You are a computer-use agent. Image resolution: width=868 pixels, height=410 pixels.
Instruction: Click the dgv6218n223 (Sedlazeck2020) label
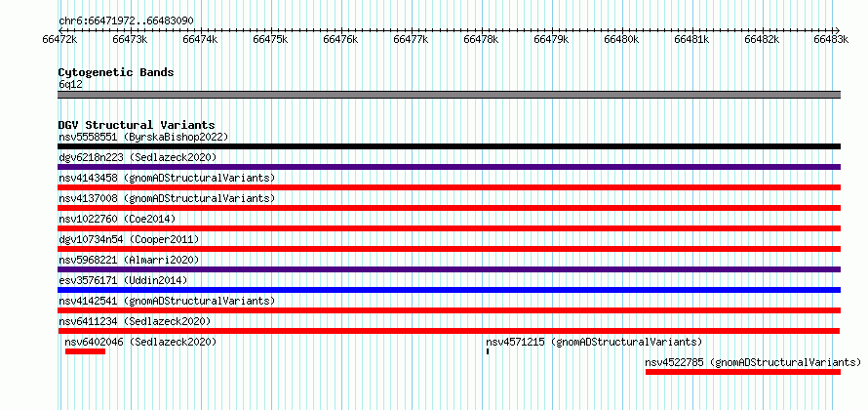pos(138,157)
